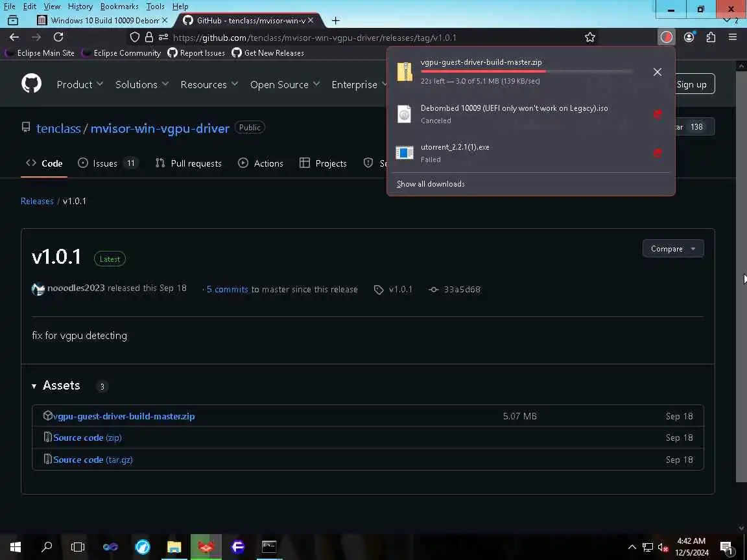Screen dimensions: 747x560
Task: Close the Windows 10 Build 10009 tab
Action: pos(164,21)
